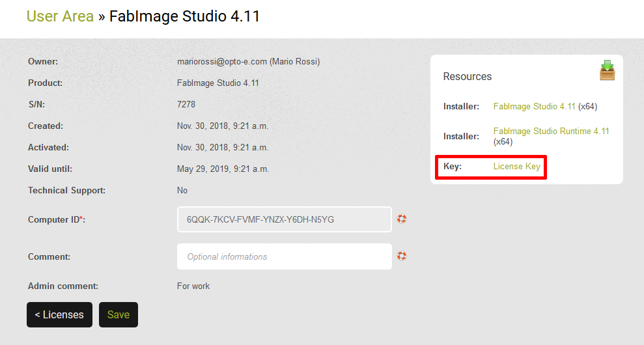Click the Created date Nov. 30, 2018 value
The image size is (644, 345).
click(223, 126)
